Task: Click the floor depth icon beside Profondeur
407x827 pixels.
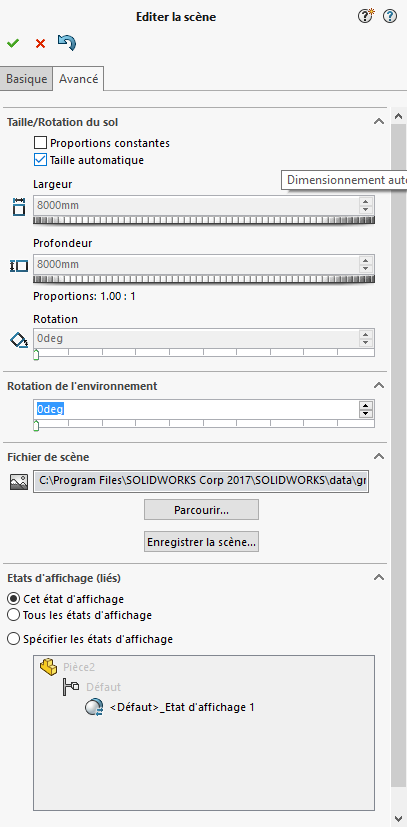Action: 19,266
